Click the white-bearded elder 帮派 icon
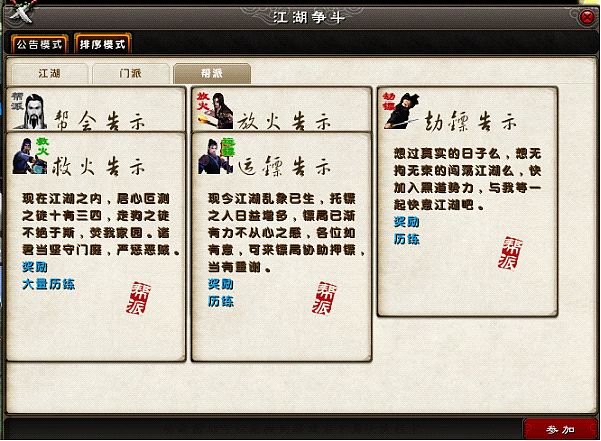The width and height of the screenshot is (601, 441). (30, 111)
